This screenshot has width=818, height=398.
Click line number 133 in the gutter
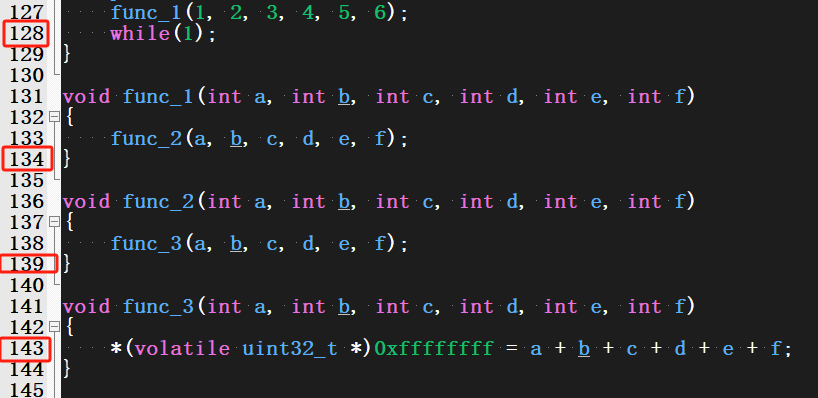(26, 138)
